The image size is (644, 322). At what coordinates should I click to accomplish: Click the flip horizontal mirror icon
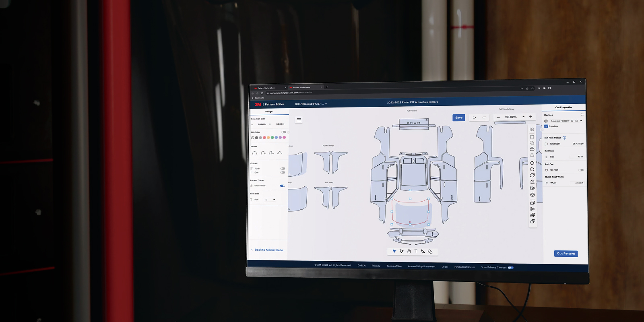[x=532, y=182]
